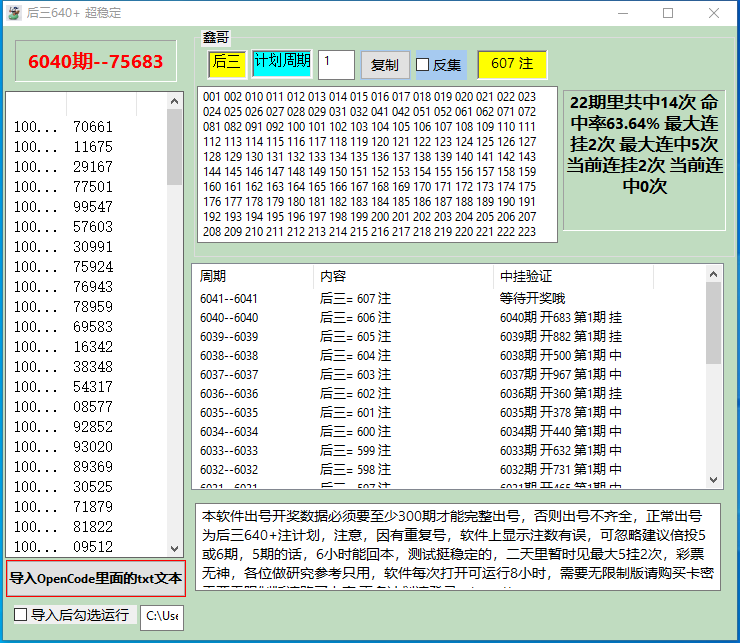
Task: Select draw number 93020 in list
Action: [93, 447]
